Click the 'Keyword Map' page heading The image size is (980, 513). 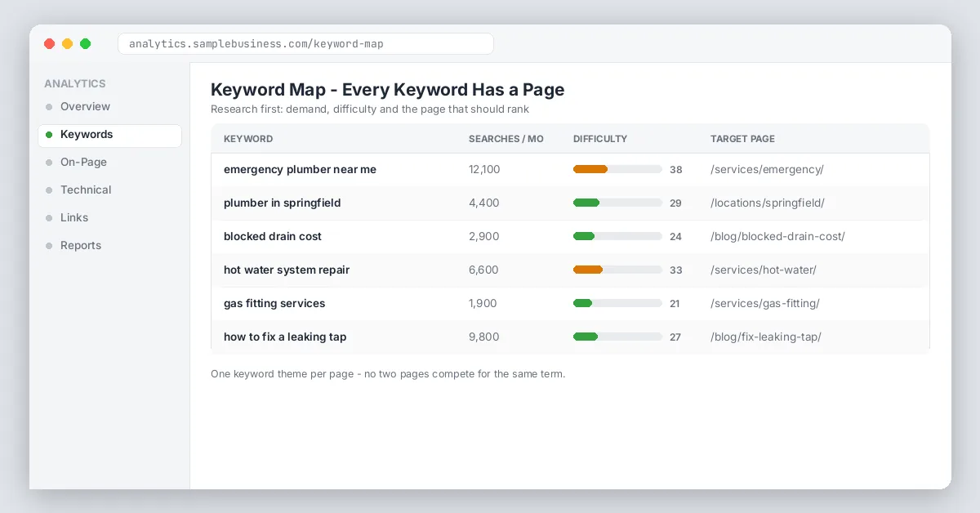[387, 90]
